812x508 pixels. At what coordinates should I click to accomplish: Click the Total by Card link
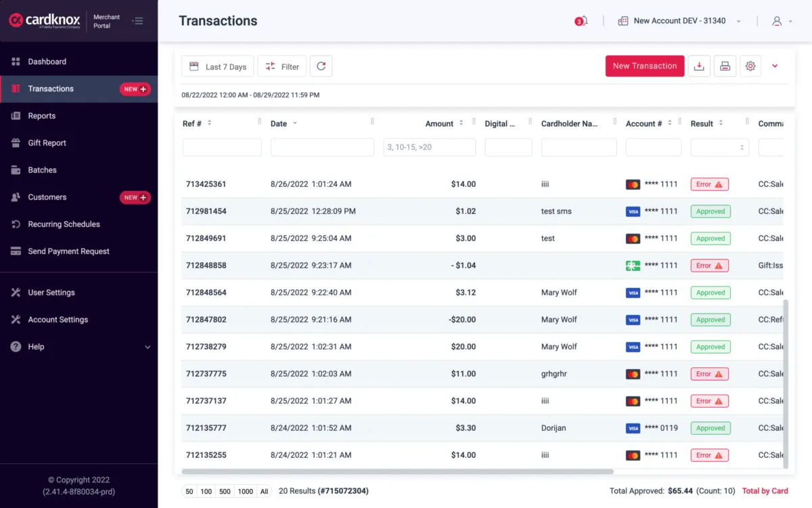(x=765, y=491)
